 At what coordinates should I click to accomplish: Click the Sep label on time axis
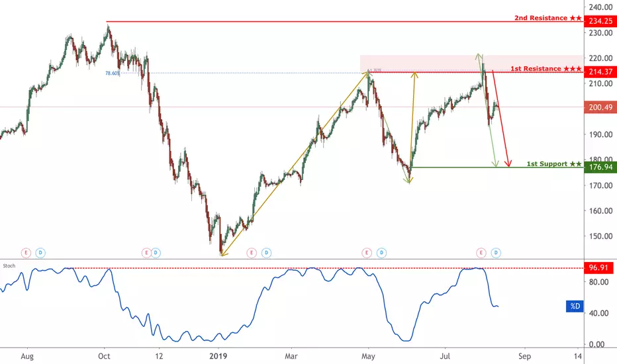(x=524, y=356)
